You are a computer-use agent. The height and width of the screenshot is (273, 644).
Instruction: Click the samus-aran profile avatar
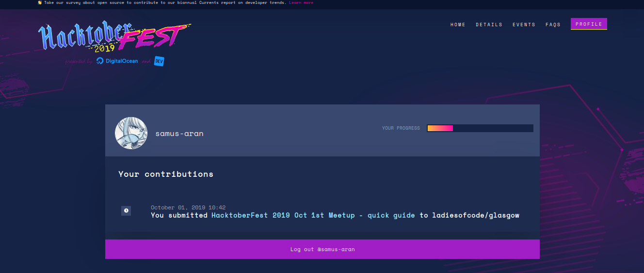(x=131, y=133)
